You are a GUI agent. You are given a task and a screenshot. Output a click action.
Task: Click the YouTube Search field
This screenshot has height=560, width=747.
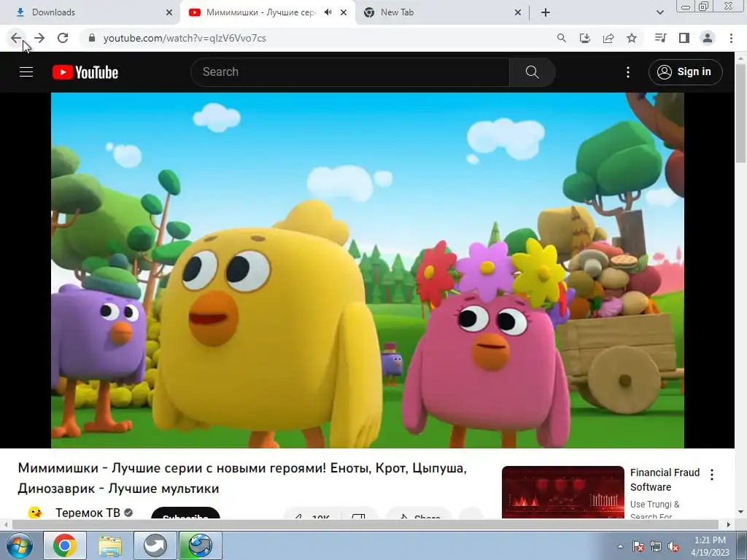click(350, 72)
